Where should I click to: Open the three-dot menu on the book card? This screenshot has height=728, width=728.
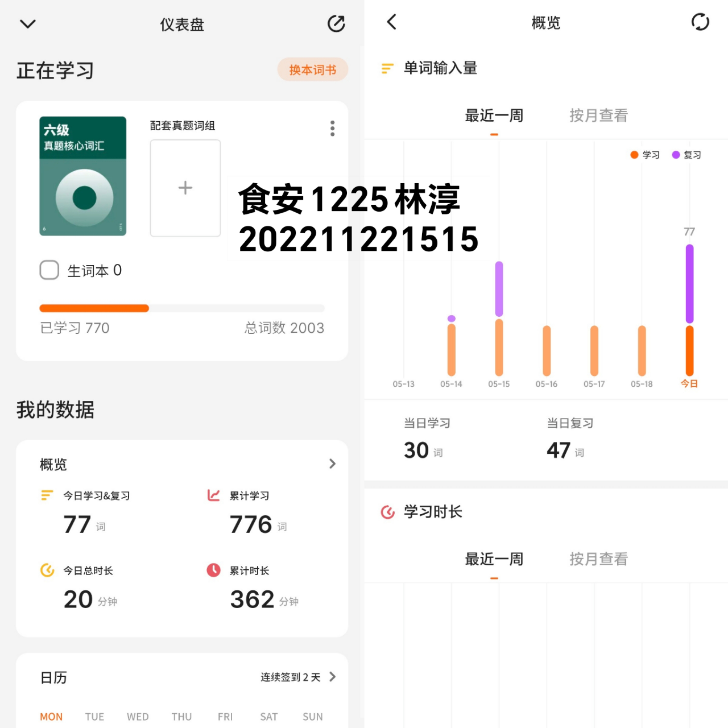coord(332,129)
